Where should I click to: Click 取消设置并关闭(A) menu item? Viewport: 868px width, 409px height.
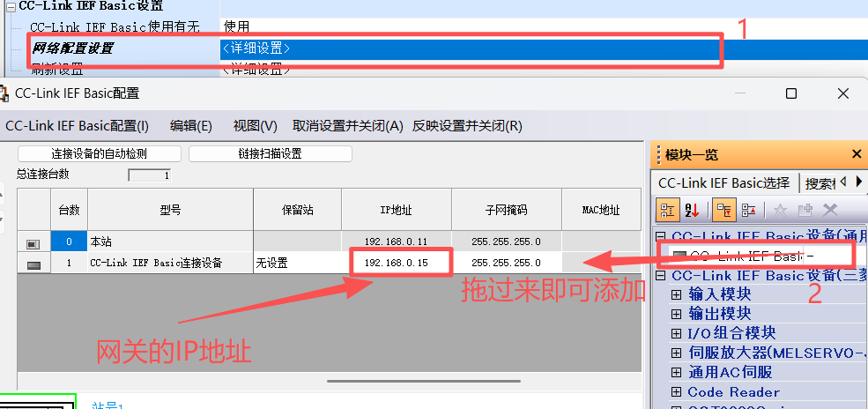(348, 126)
